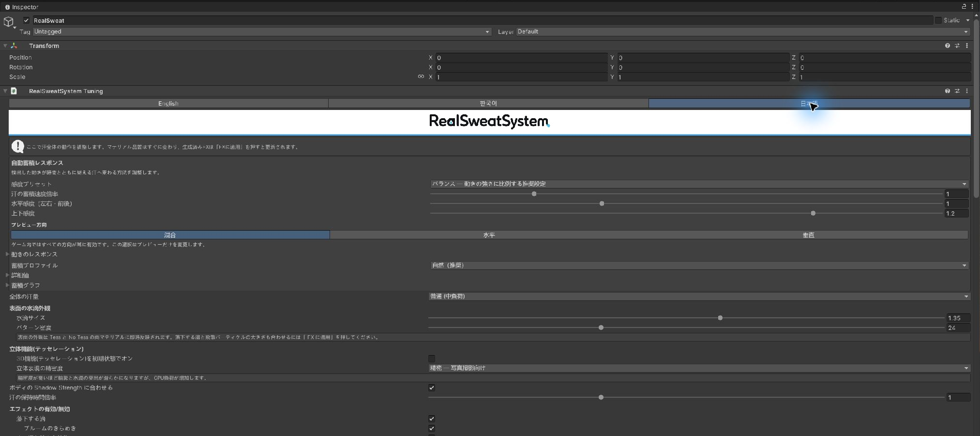This screenshot has height=436, width=980.
Task: Click Position Y field
Action: [x=703, y=57]
